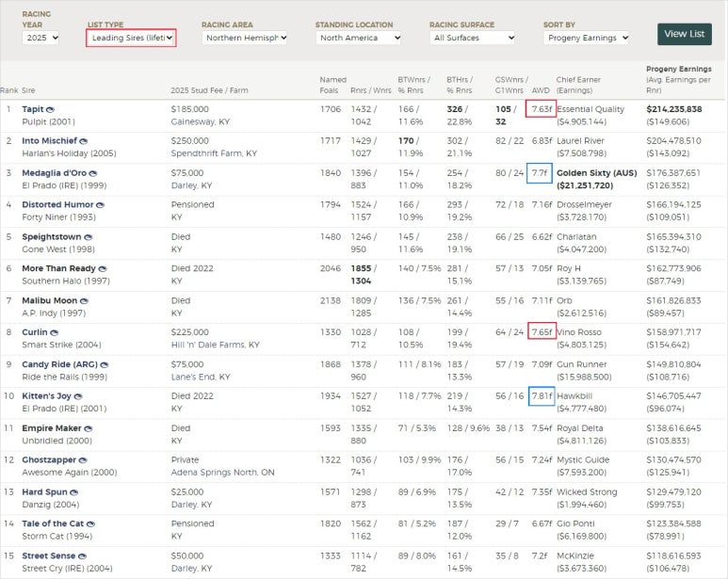Open the Racing Year dropdown

(40, 38)
